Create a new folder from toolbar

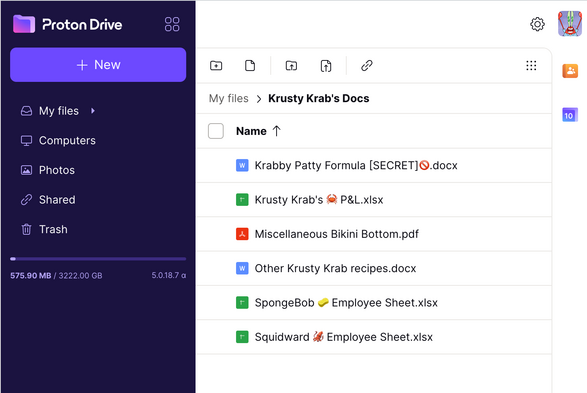[216, 66]
